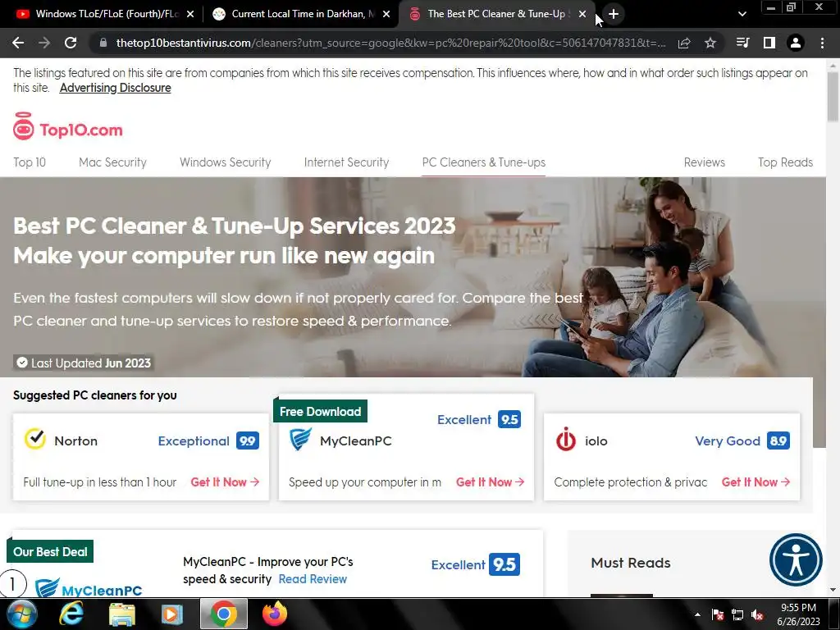
Task: Open Windows Explorer folder from taskbar
Action: coord(121,614)
